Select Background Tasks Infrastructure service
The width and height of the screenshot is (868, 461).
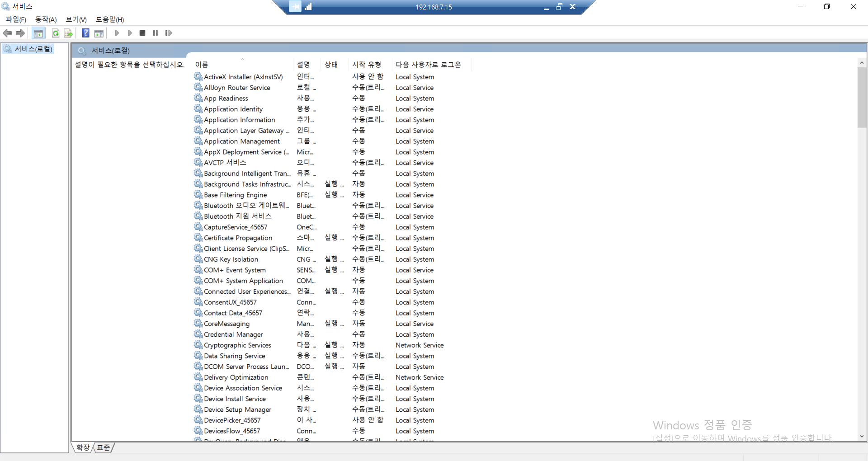click(x=247, y=184)
